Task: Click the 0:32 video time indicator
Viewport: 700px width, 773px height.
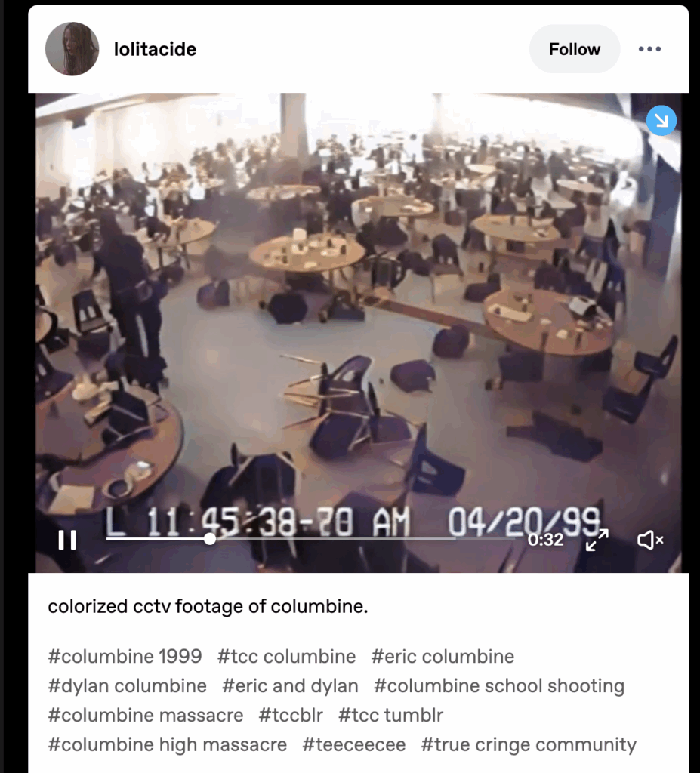Action: click(545, 540)
